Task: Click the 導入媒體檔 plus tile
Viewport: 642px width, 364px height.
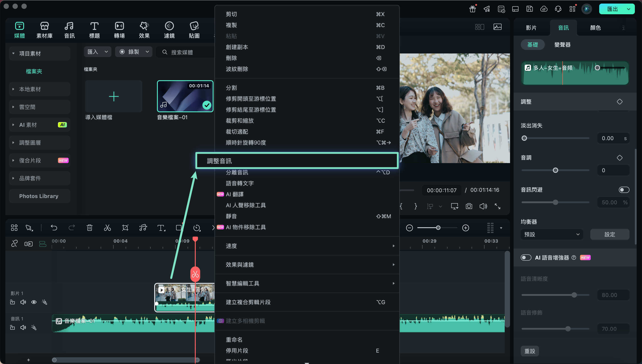Action: [113, 96]
